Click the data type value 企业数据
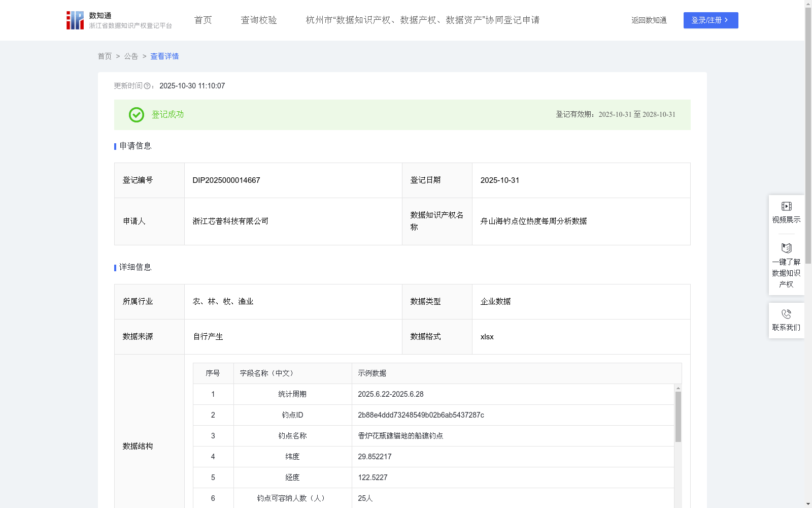Viewport: 812px width, 508px height. coord(495,302)
